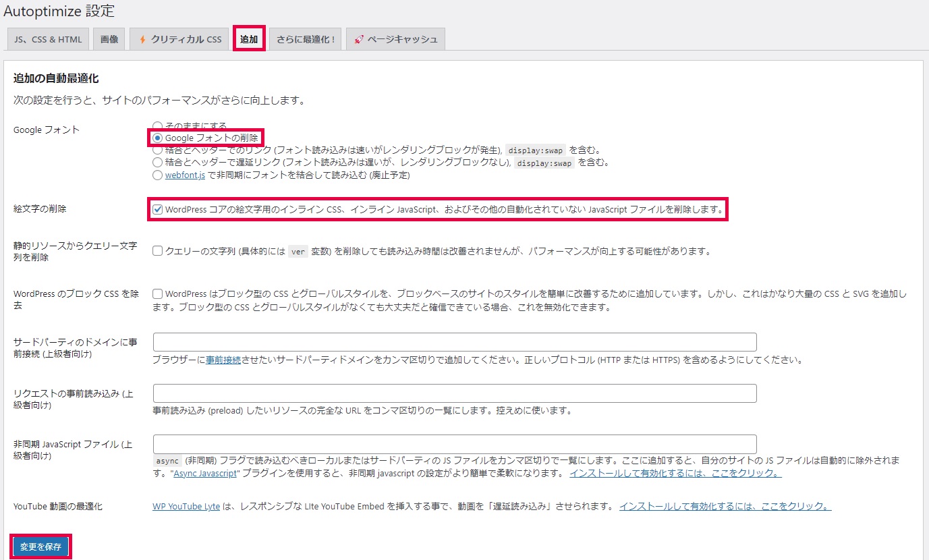
Task: Click the Autoptimize 設定 page title
Action: pyautogui.click(x=59, y=11)
